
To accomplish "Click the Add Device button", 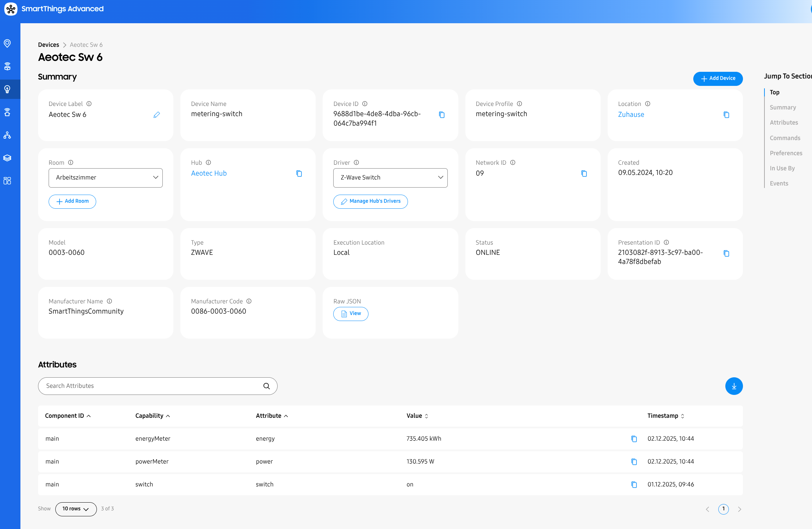I will [x=718, y=78].
